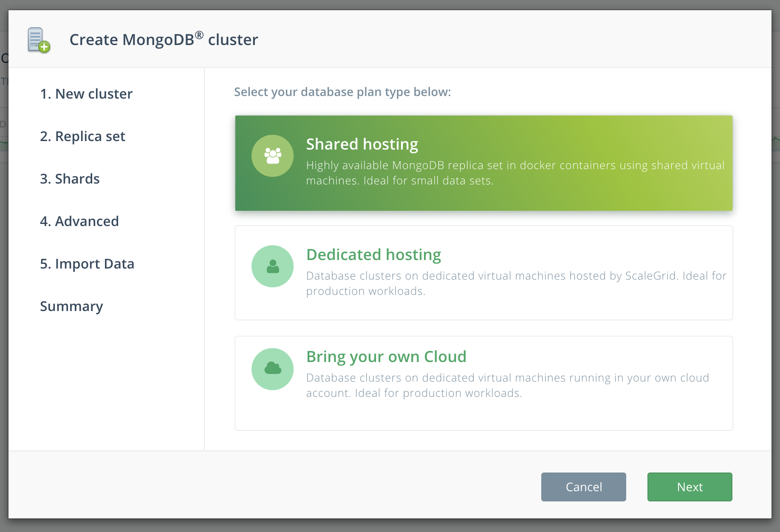Click description about your own cloud account
780x532 pixels.
(x=508, y=385)
